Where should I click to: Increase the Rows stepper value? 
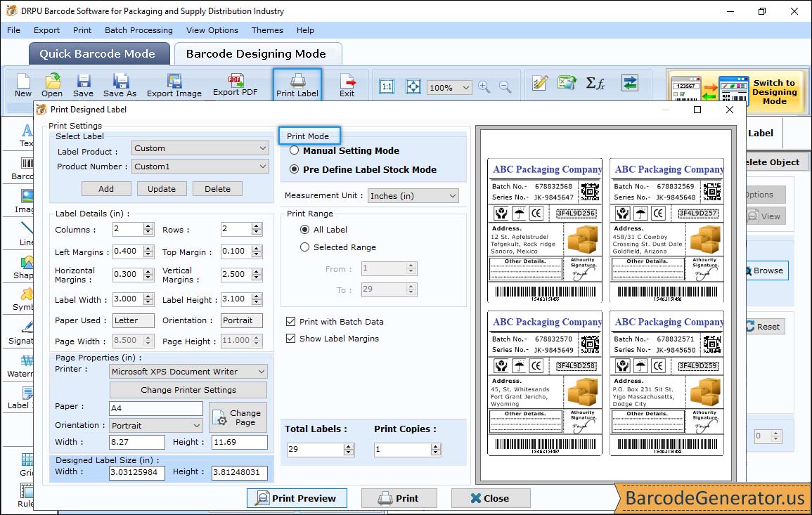257,226
